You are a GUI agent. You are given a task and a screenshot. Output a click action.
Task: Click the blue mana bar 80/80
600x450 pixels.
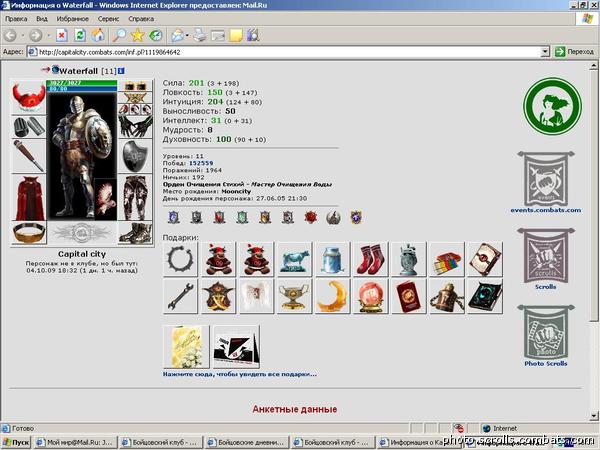click(x=82, y=88)
